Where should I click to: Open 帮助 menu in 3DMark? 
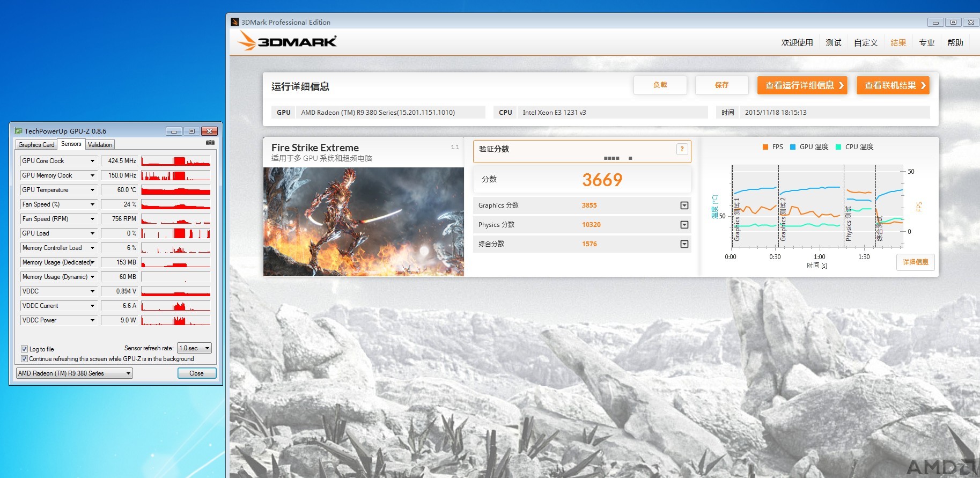pyautogui.click(x=955, y=42)
